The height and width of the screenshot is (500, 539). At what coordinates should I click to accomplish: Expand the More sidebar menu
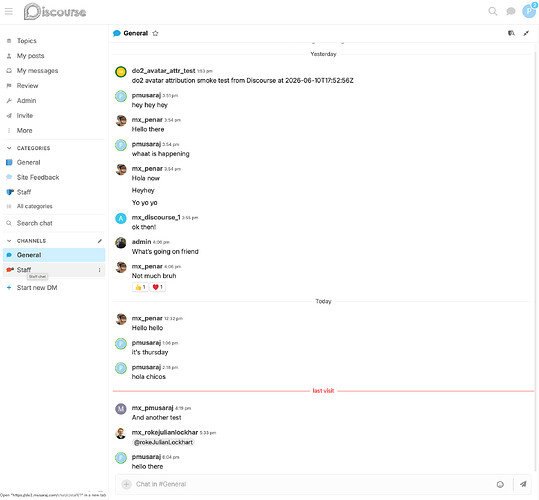tap(54, 131)
